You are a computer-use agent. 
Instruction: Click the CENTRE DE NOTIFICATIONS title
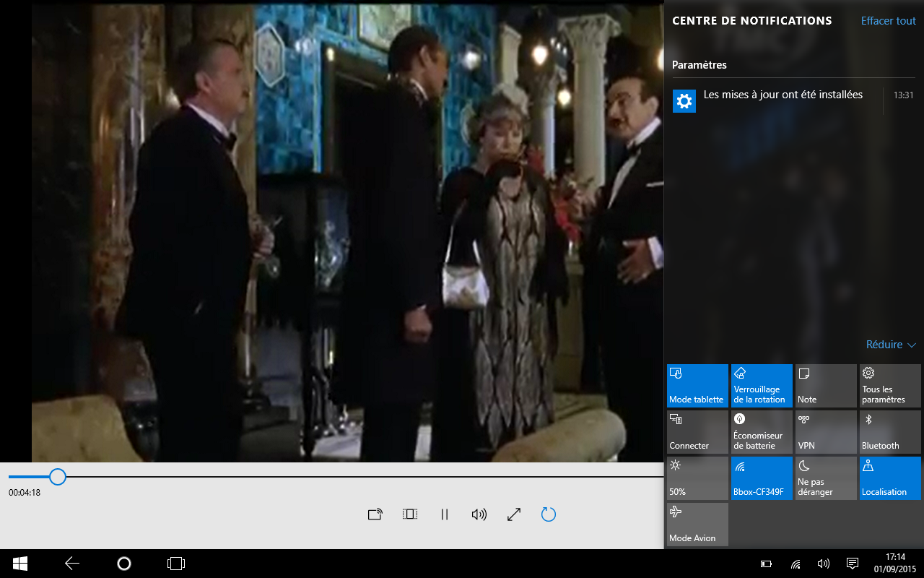[751, 21]
